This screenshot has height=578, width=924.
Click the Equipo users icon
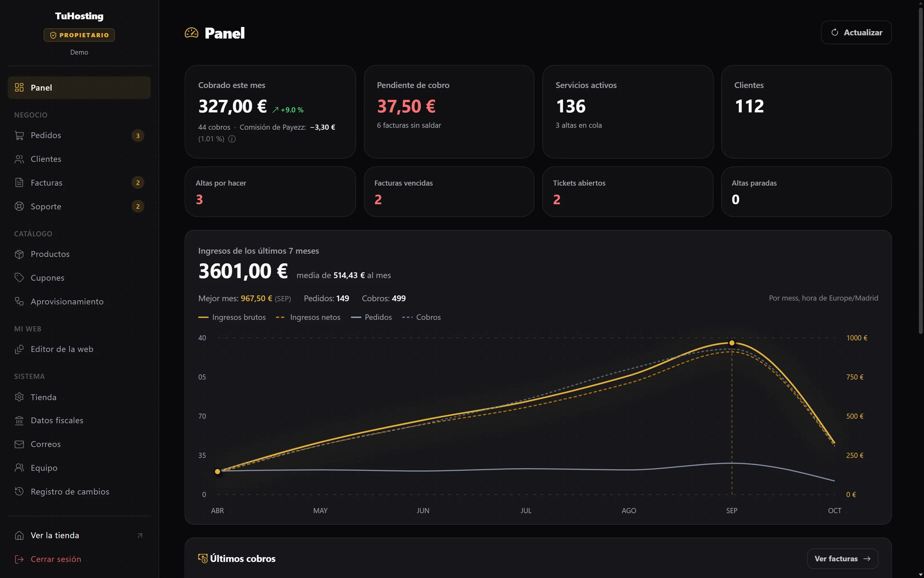click(19, 468)
